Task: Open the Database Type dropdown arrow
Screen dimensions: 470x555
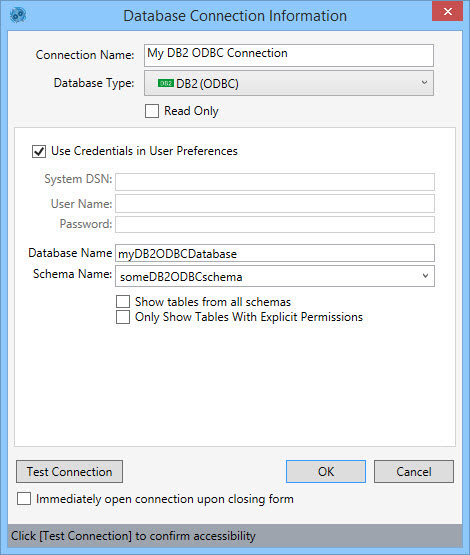Action: (424, 83)
